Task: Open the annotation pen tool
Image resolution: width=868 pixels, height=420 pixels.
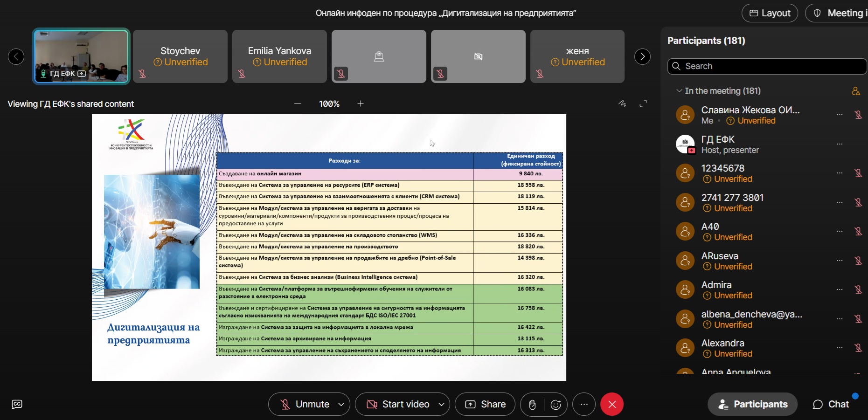Action: coord(622,103)
